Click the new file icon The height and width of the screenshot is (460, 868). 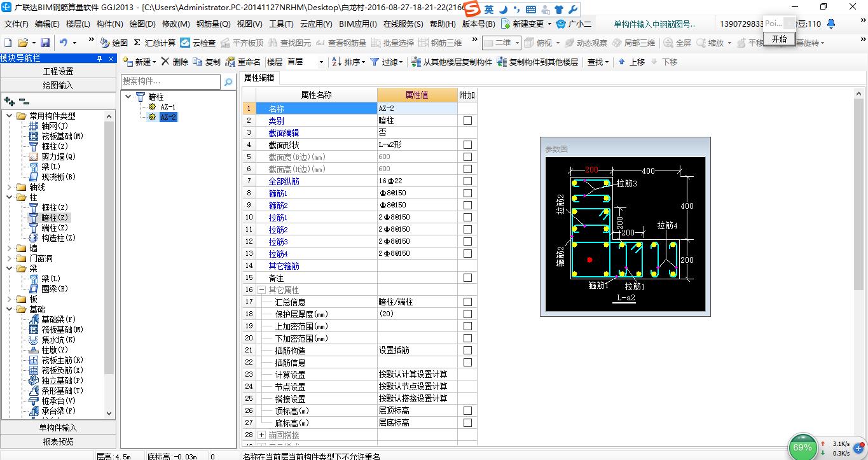(x=8, y=43)
